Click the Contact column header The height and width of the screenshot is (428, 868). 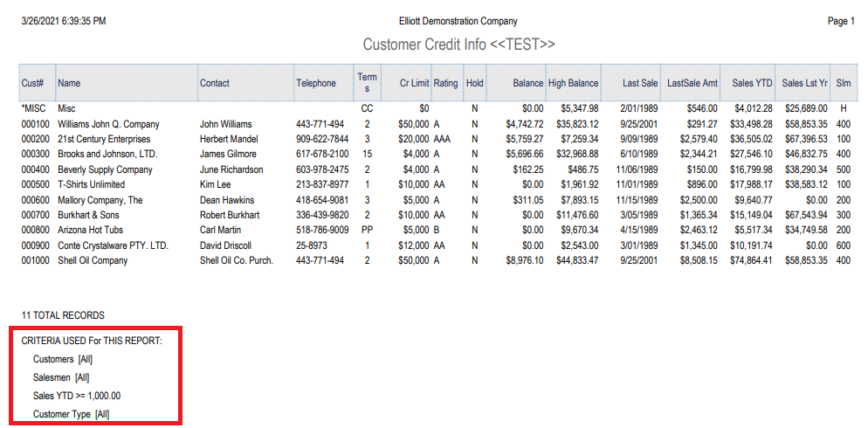point(215,84)
